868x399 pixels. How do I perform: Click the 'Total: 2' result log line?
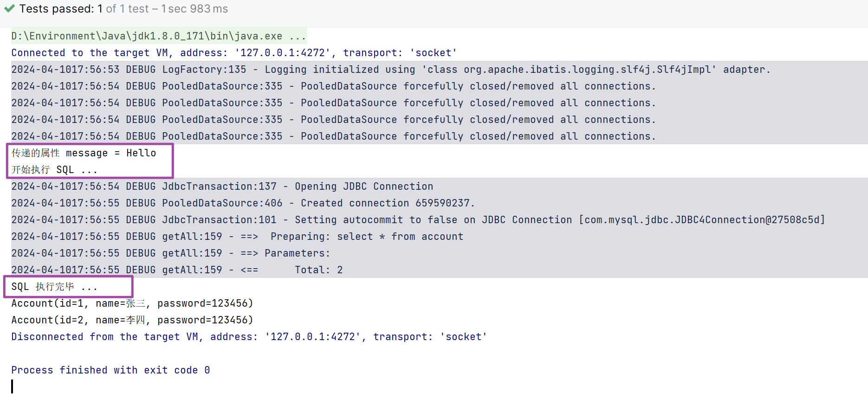point(177,270)
